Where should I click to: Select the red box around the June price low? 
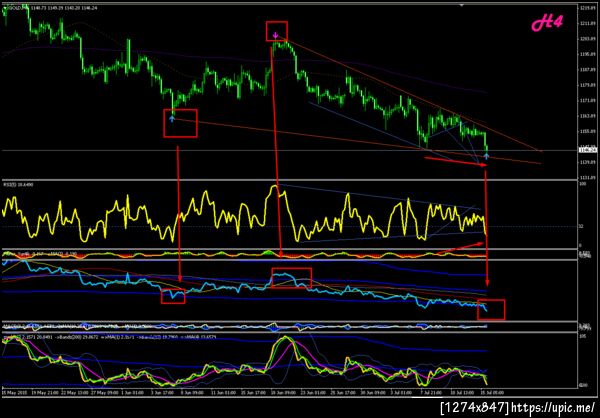click(180, 123)
